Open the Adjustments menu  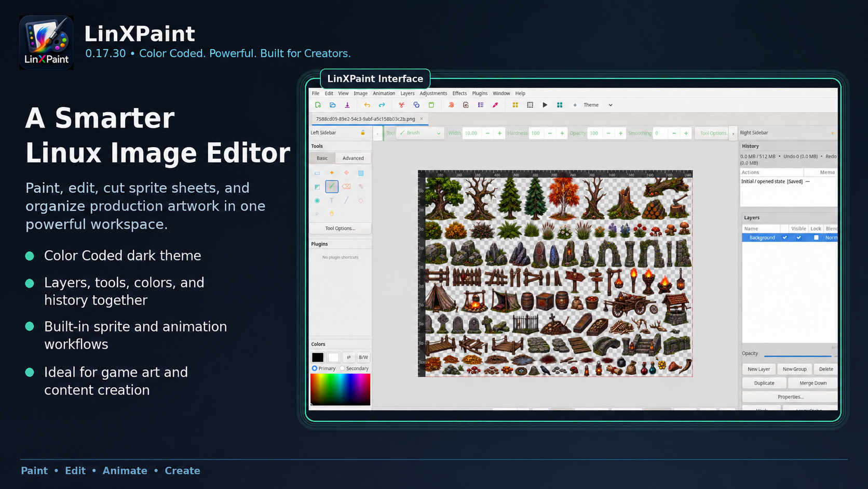click(x=433, y=94)
